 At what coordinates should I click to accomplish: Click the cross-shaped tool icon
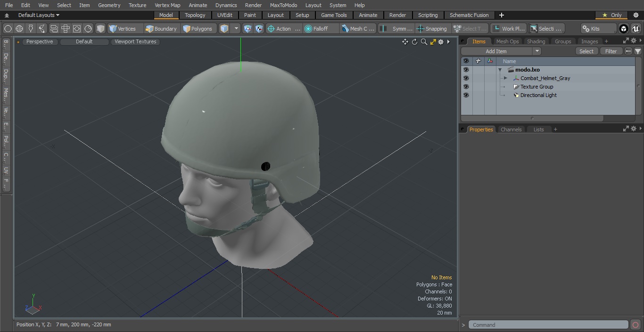pos(66,29)
